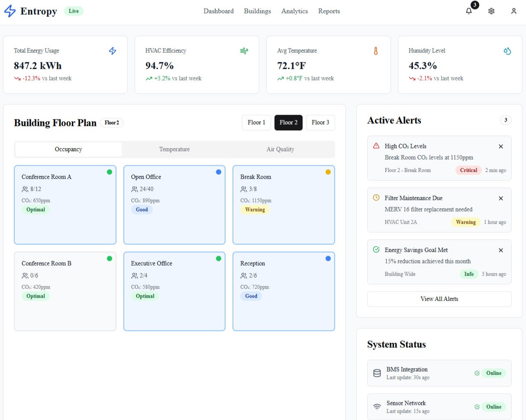Select the active Floor 2 button
Screen dimensions: 526x420
coord(288,123)
